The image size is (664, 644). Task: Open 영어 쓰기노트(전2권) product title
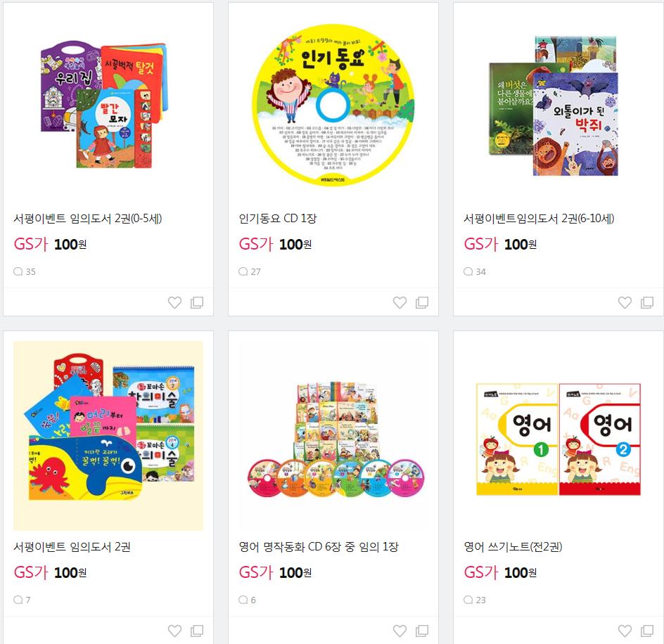[513, 546]
